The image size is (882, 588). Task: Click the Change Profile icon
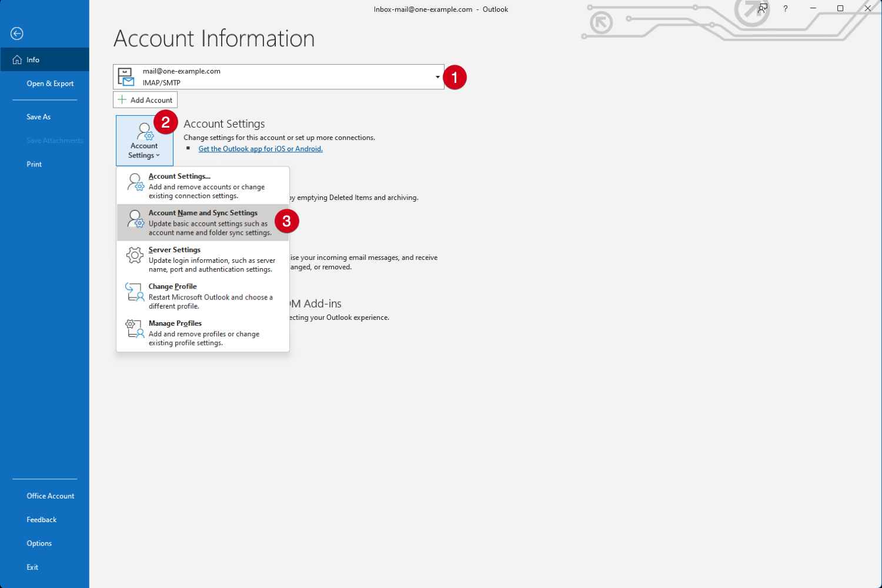click(135, 291)
